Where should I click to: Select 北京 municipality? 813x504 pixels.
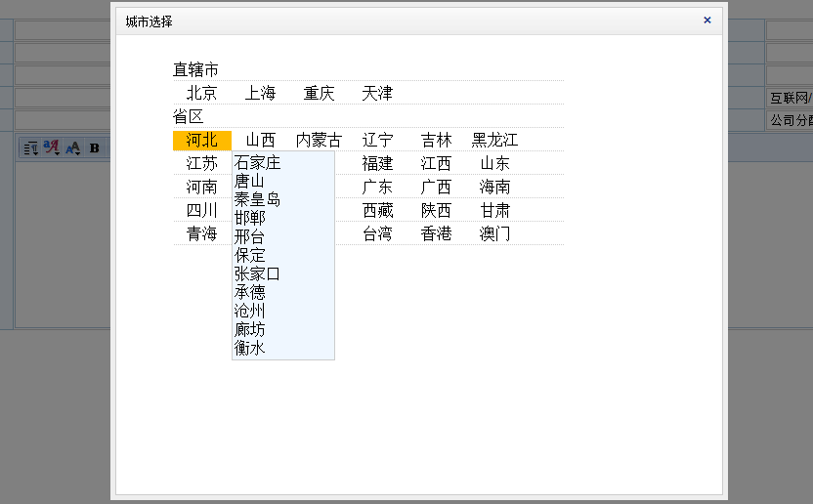(202, 94)
